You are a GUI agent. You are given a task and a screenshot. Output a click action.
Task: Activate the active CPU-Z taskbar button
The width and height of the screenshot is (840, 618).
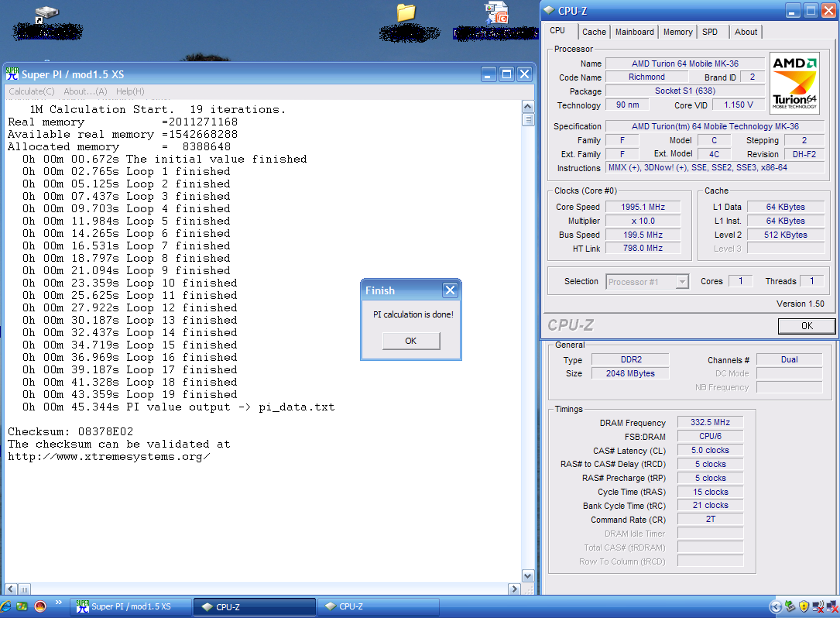click(x=255, y=606)
